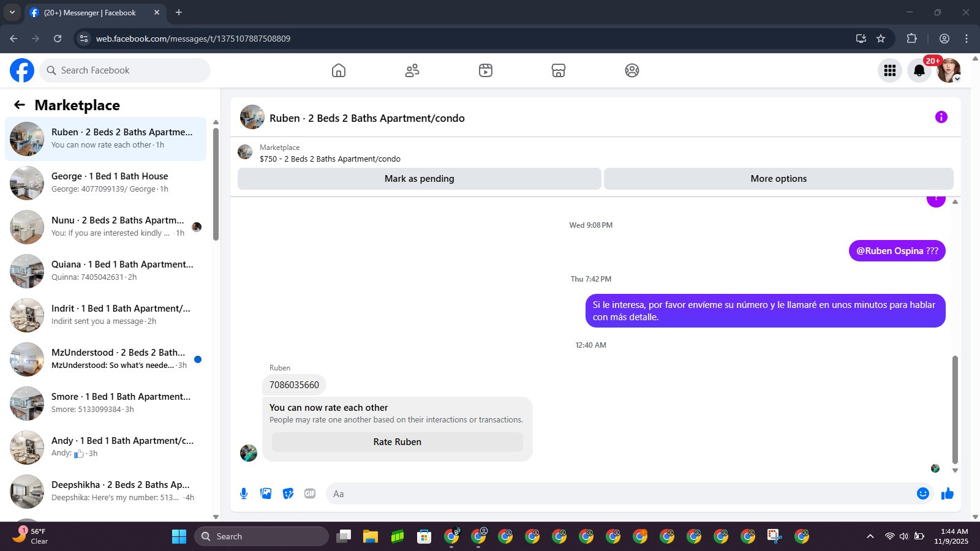Open Indrit 1 Bed 1 Bath conversation
The height and width of the screenshot is (551, 980).
pos(105,315)
